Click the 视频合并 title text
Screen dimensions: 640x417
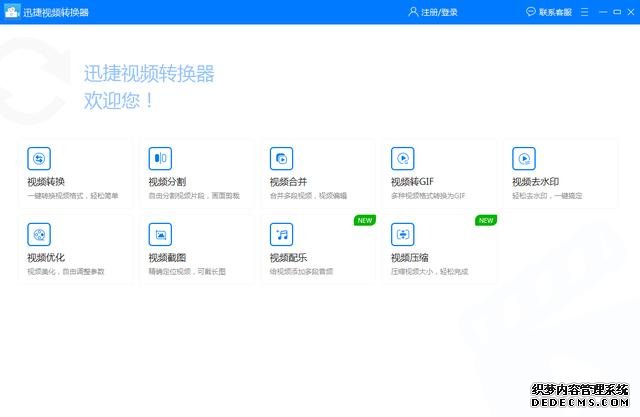click(x=288, y=182)
